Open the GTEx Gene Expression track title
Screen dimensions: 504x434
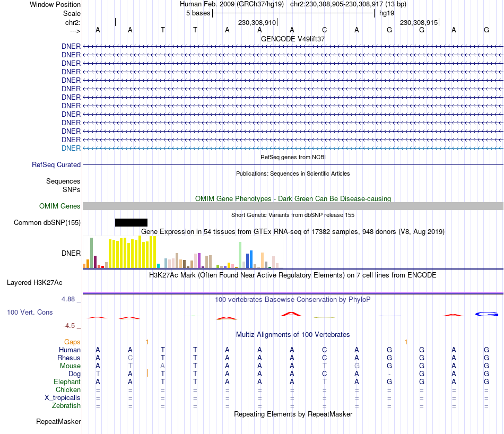click(x=293, y=231)
